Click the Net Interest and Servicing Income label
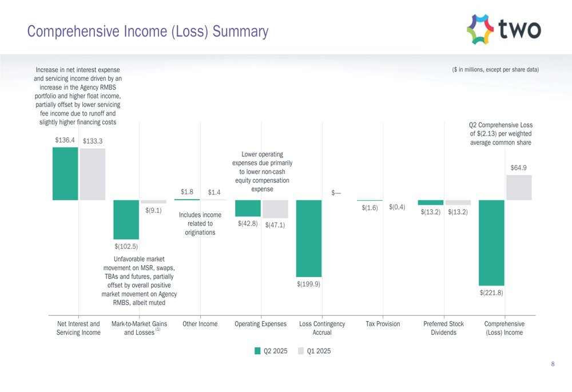Screen dimensions: 572x392 click(x=78, y=328)
